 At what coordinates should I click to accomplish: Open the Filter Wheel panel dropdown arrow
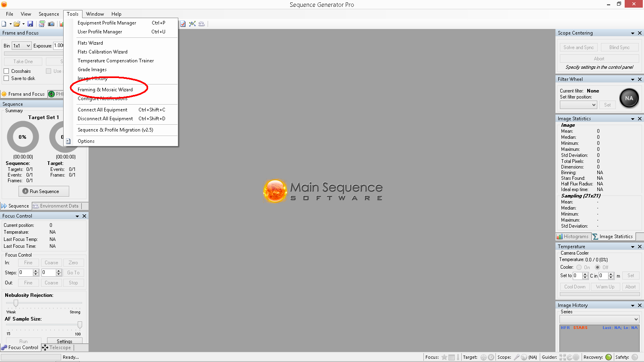[x=633, y=80]
